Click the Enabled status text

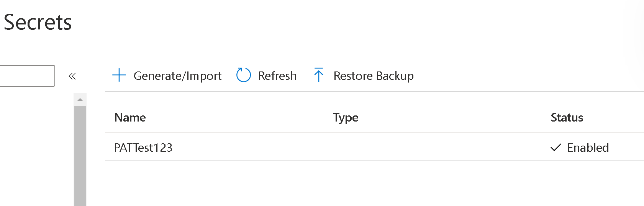(x=588, y=148)
